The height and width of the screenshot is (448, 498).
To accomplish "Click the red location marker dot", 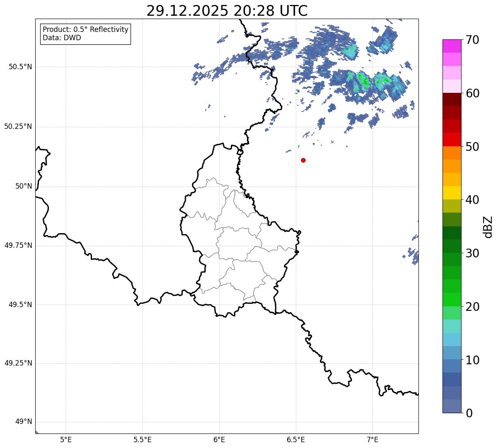I will [303, 160].
